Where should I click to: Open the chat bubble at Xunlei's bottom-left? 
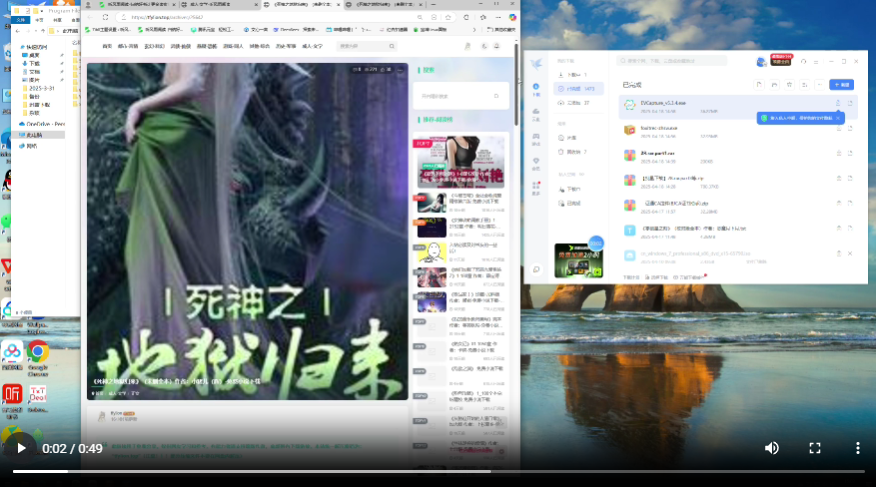(x=536, y=269)
